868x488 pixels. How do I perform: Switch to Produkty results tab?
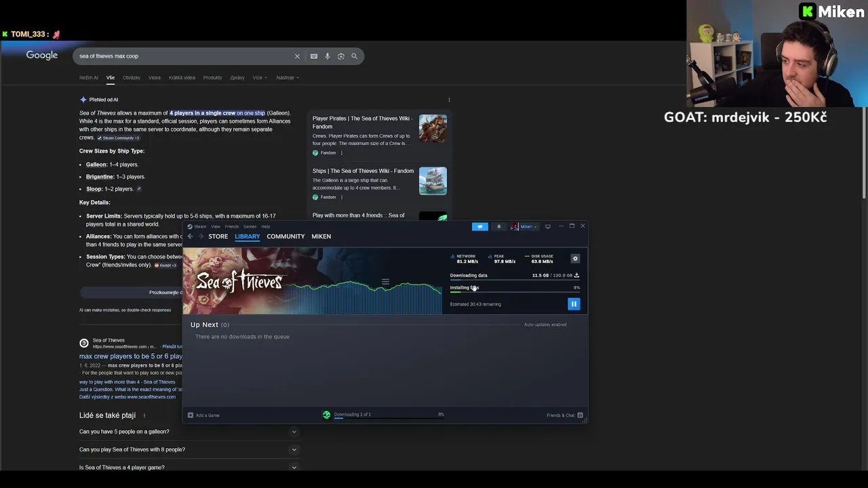(x=212, y=78)
